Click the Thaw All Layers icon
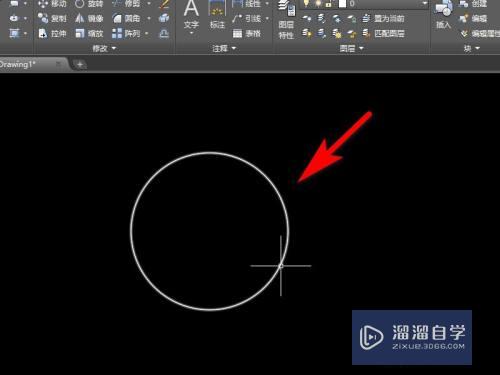This screenshot has height=375, width=500. click(x=337, y=33)
